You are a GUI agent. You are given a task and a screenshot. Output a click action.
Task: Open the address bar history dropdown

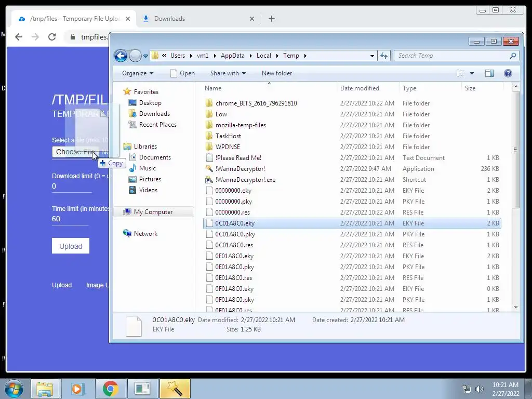372,56
